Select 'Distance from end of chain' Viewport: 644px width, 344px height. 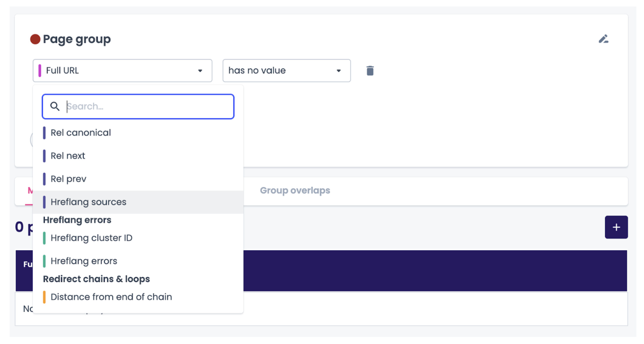pos(138,297)
